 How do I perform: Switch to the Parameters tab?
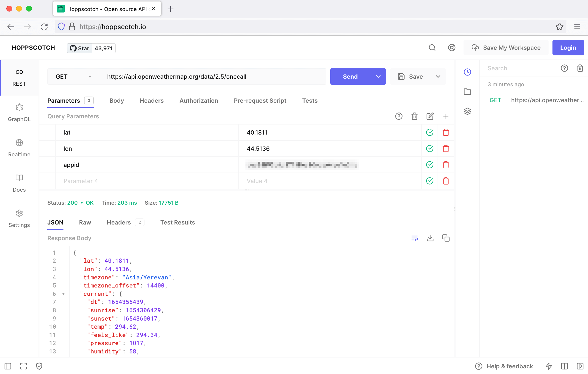(70, 100)
